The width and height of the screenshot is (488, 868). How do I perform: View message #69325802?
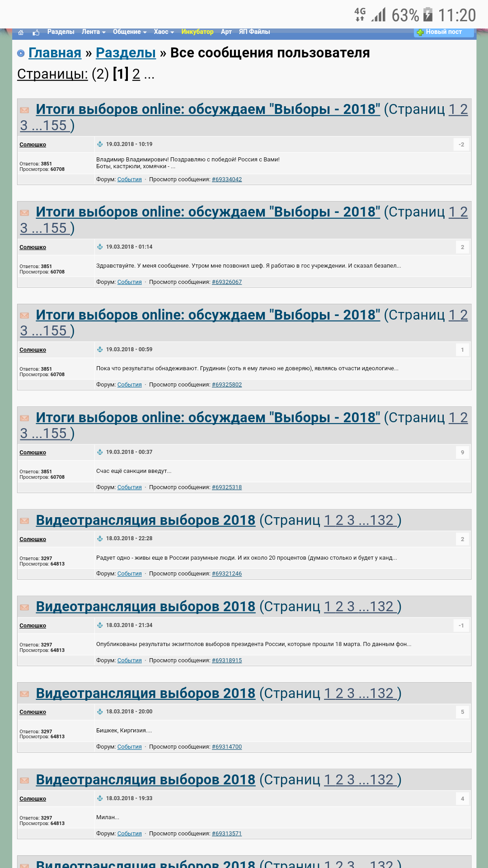227,385
